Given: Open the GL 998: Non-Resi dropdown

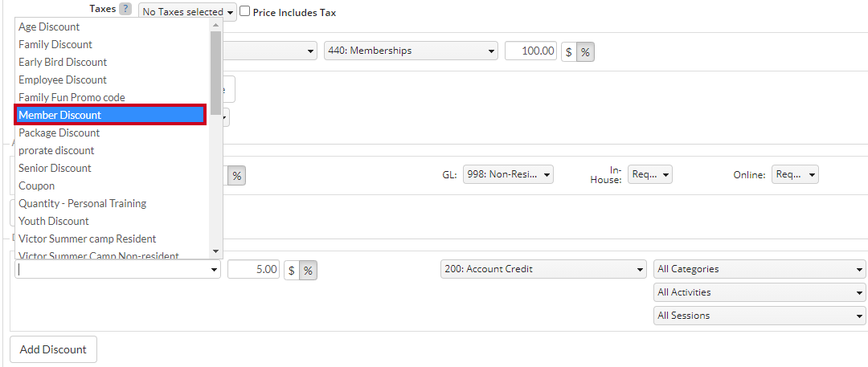Looking at the screenshot, I should pos(508,174).
